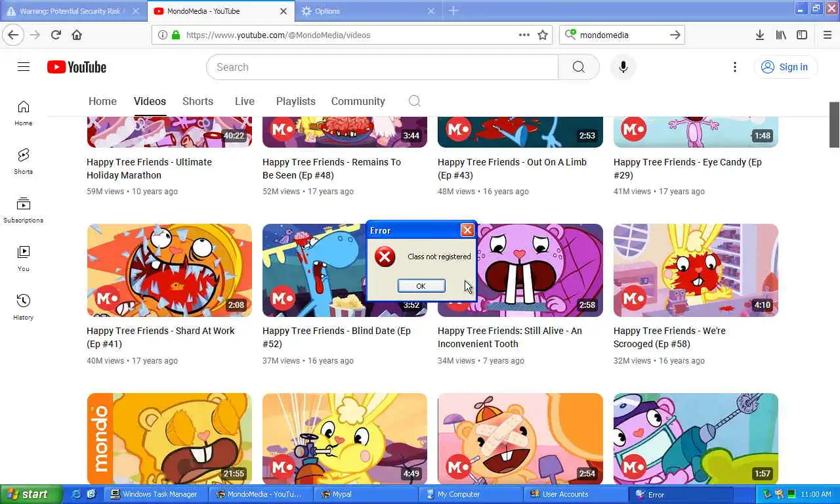Viewport: 840px width, 504px height.
Task: Open Shard At Work video thumbnail
Action: click(169, 270)
